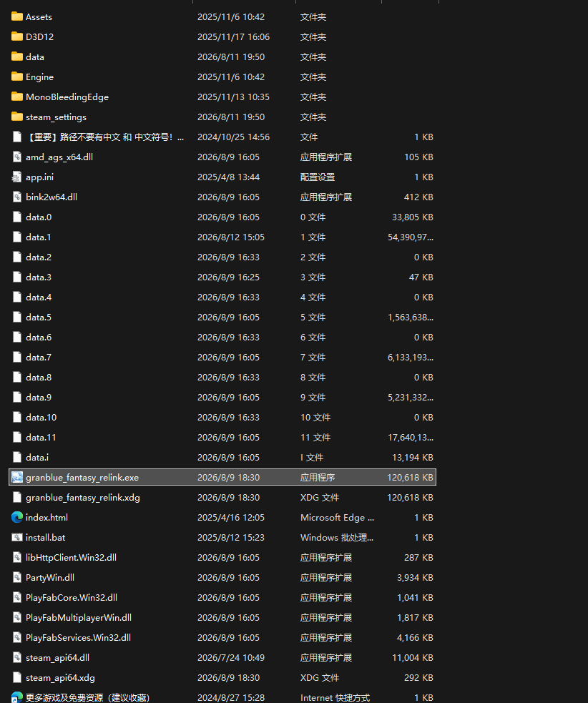Click the 配置设置 type of app.ini
This screenshot has width=588, height=703.
click(318, 177)
